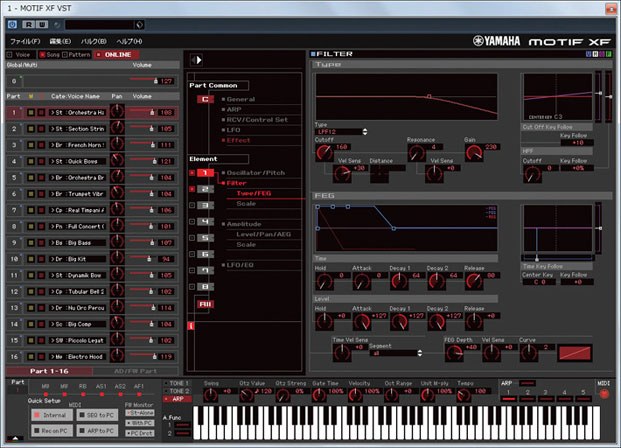Click the Global volume slider handle

[x=156, y=81]
